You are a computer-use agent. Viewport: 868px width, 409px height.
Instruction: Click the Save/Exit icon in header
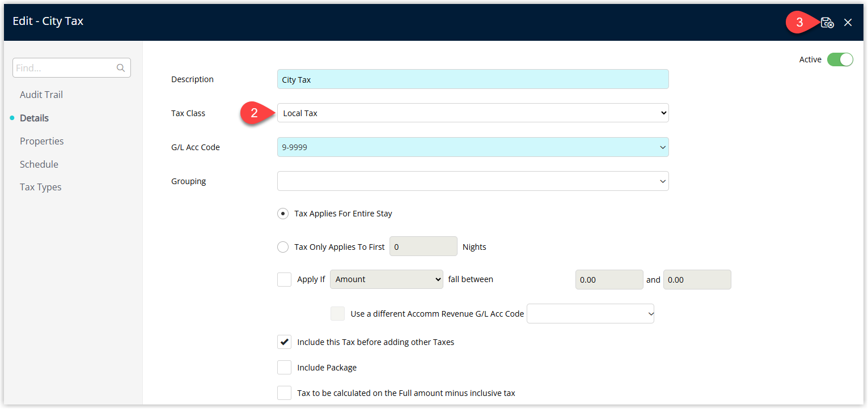(x=827, y=23)
